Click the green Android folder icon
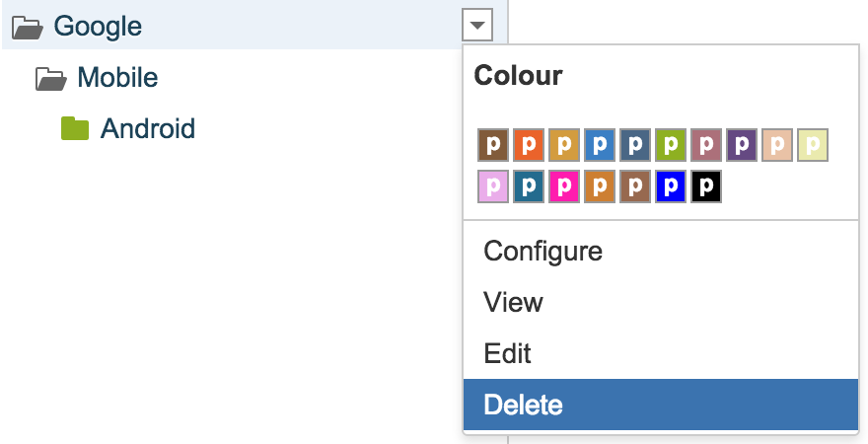 pos(75,128)
